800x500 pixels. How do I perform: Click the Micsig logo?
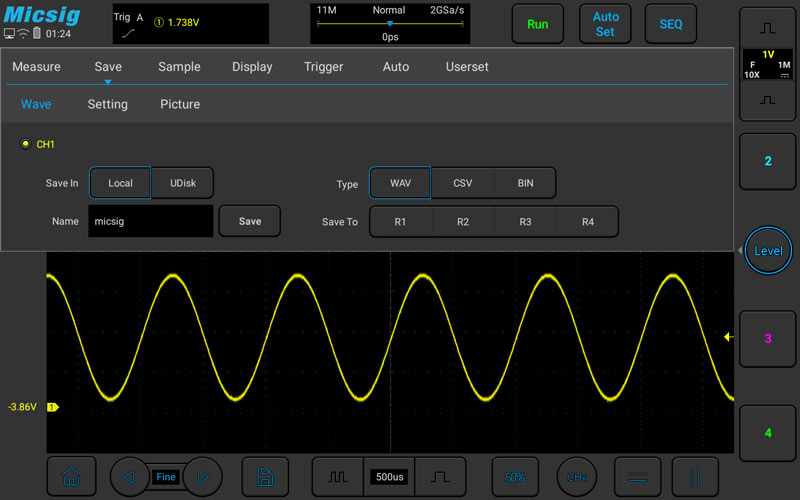(42, 14)
